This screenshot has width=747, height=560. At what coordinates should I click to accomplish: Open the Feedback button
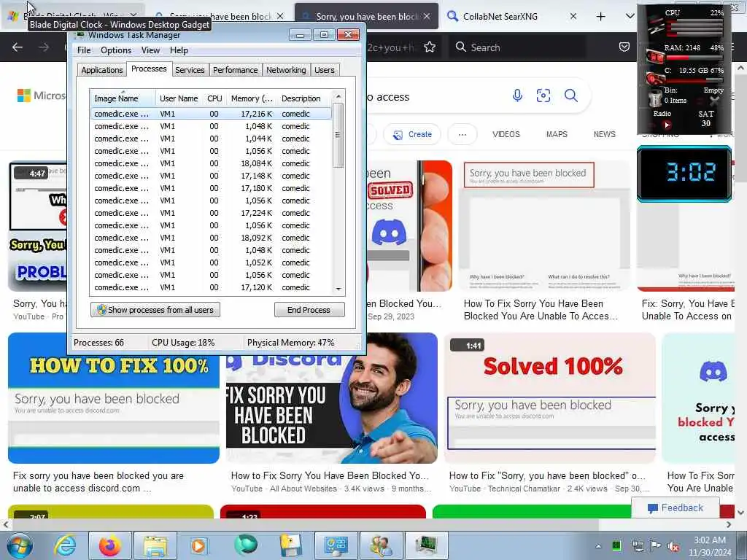pyautogui.click(x=676, y=507)
